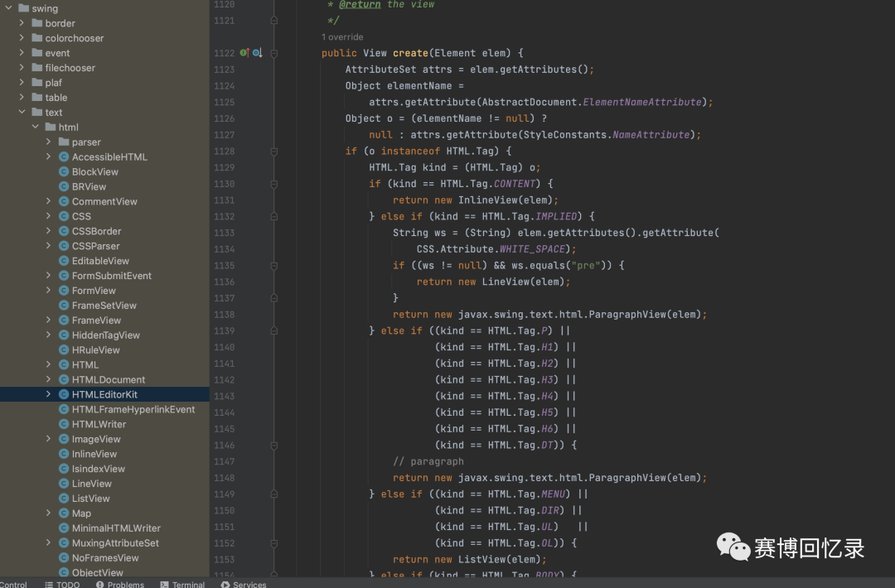Select HTMLFrameHyperlinkEvent in project tree
Viewport: 895px width, 588px height.
click(x=133, y=409)
